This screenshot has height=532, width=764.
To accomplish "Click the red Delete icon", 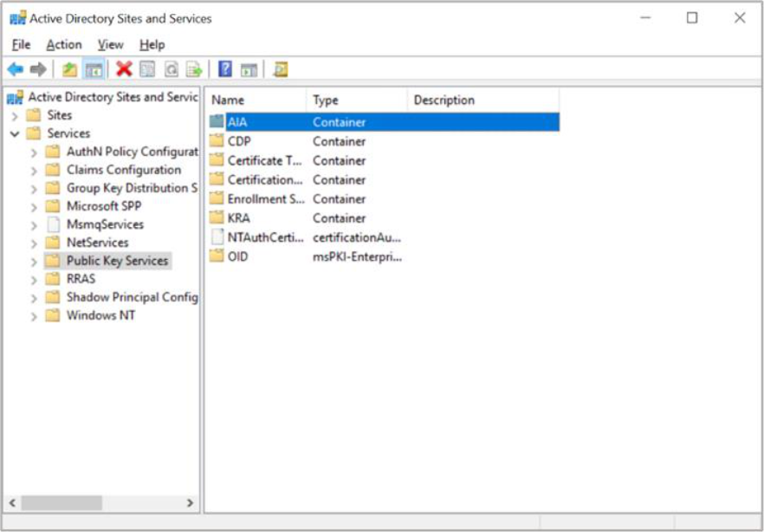I will pos(124,69).
